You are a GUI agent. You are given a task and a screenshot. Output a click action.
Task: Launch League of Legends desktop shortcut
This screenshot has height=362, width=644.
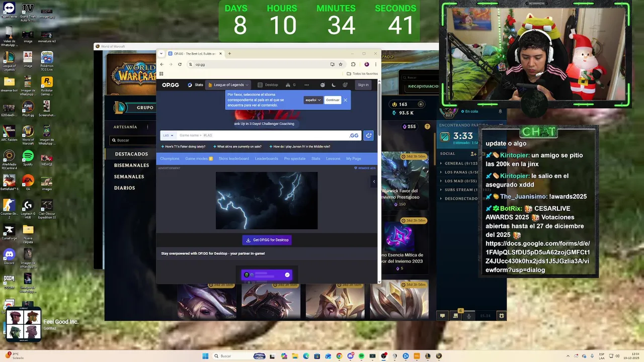tap(9, 61)
